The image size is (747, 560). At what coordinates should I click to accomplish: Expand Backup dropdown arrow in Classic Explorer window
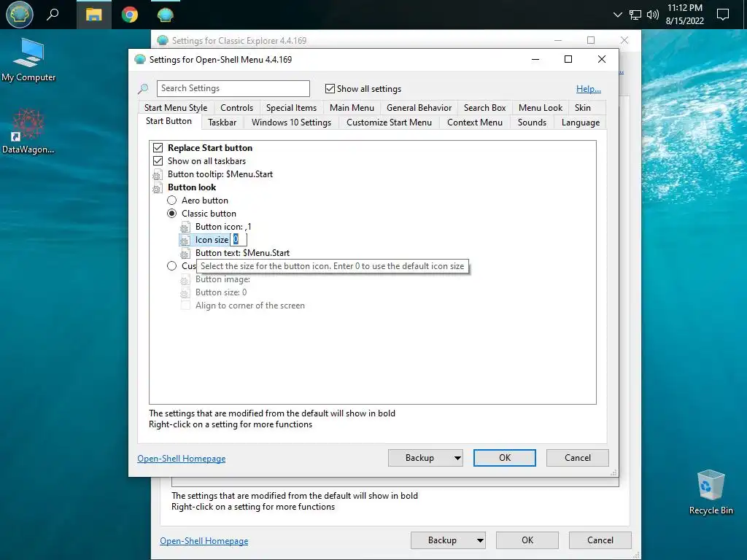[x=480, y=540]
